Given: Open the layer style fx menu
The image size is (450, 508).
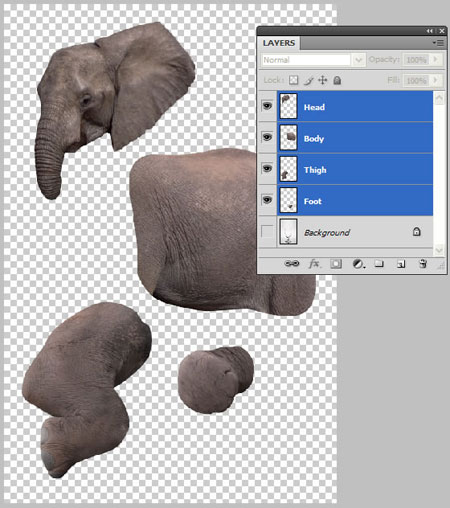Looking at the screenshot, I should [314, 264].
